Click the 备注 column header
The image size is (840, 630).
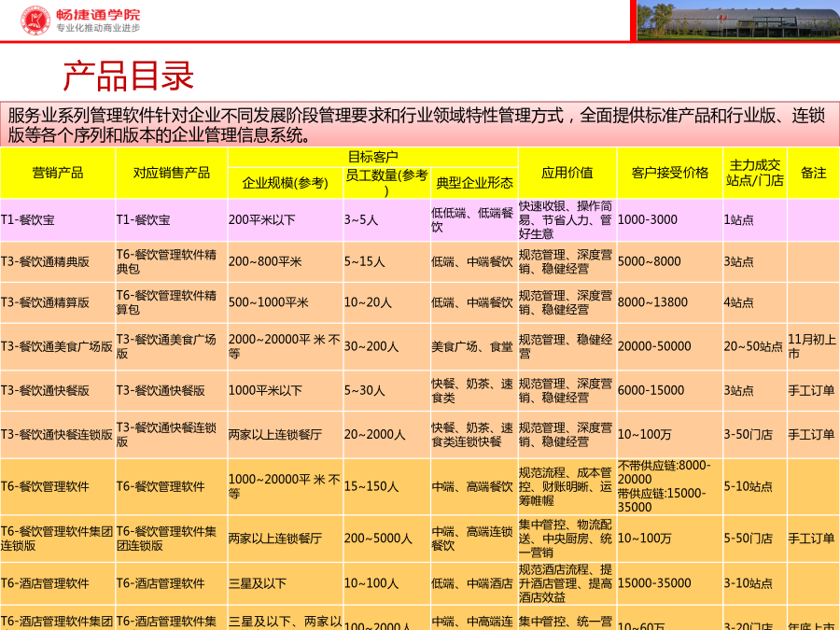tap(813, 173)
